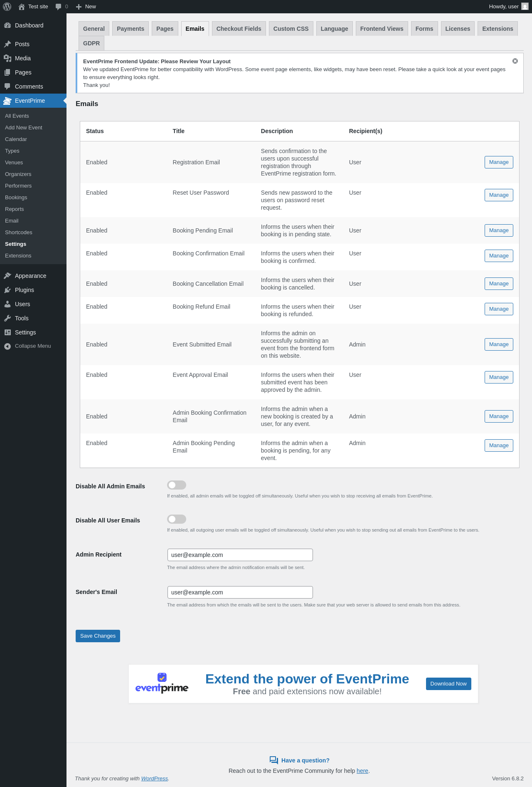Open the comments bubble icon in admin bar
Screen dimensions: 532x787
tap(59, 7)
